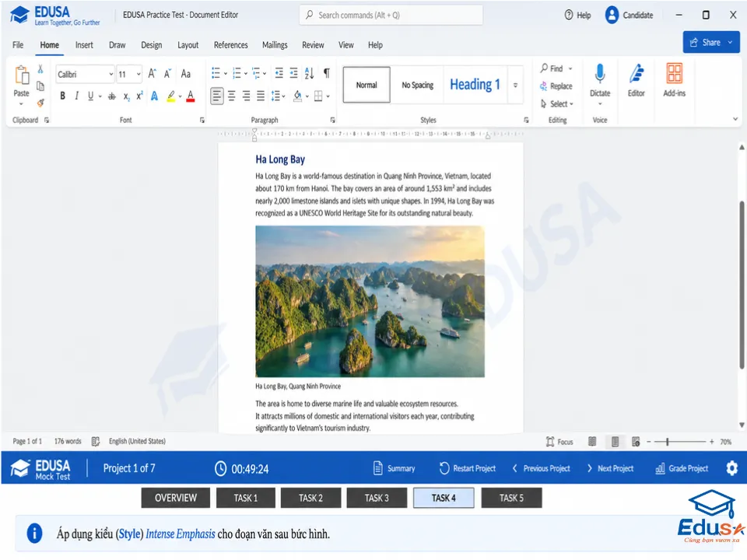
Task: Apply strikethrough formatting
Action: (x=112, y=96)
